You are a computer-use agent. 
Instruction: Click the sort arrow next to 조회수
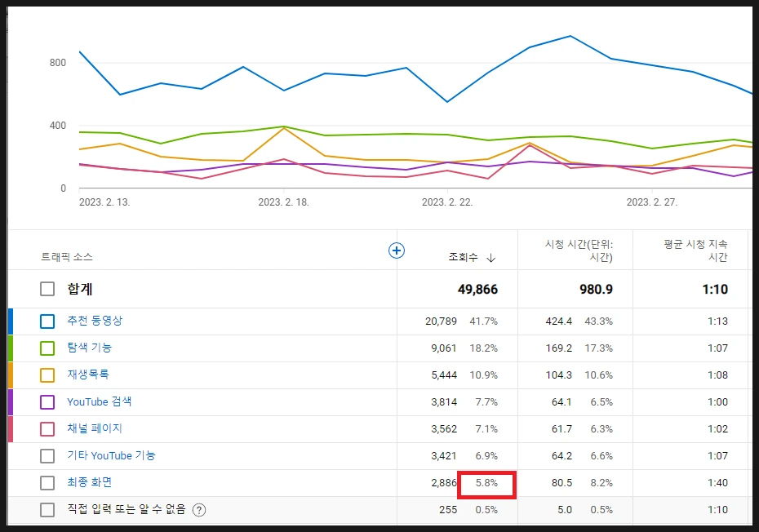click(490, 258)
